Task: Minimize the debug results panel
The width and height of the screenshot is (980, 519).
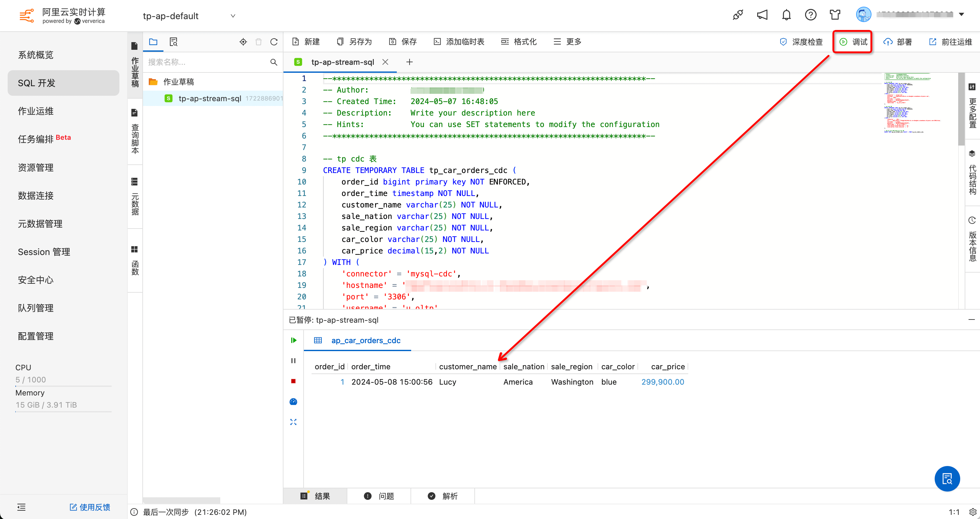Action: tap(971, 320)
